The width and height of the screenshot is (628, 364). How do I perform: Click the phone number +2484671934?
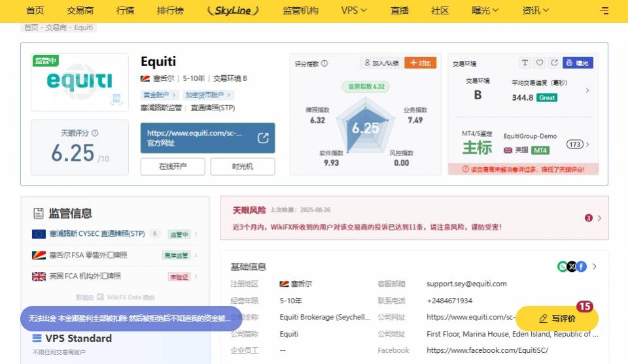coord(449,301)
